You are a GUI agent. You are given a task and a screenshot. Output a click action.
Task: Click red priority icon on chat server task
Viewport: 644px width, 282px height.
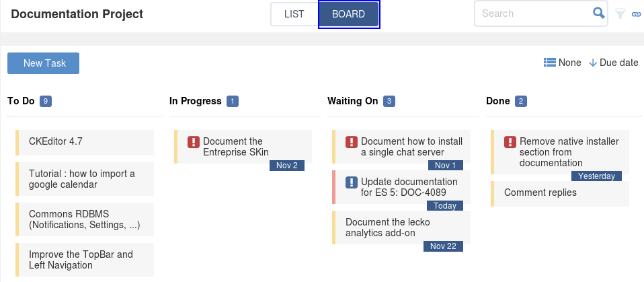tap(352, 142)
